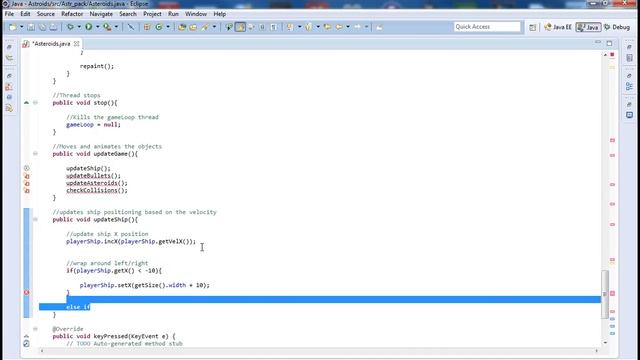Click the vertical scrollbar up arrow
This screenshot has width=640, height=360.
point(605,55)
